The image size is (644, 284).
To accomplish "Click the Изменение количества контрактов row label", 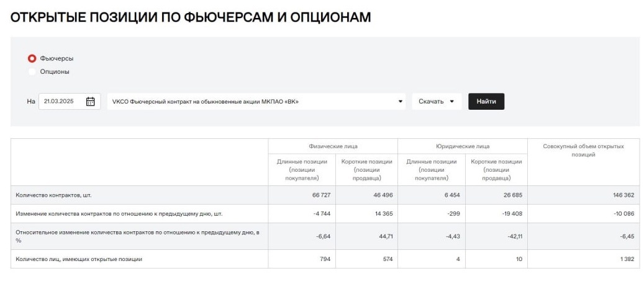I will tap(119, 214).
